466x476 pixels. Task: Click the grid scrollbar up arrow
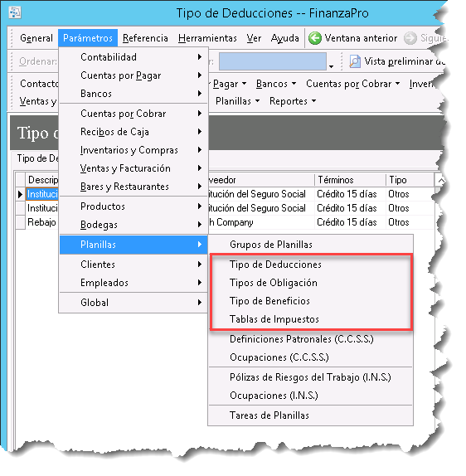pos(441,181)
